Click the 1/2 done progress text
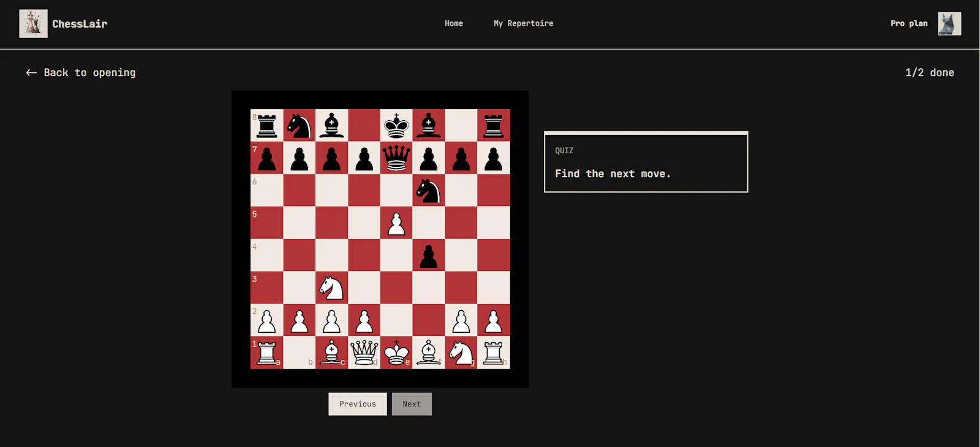 coord(929,72)
